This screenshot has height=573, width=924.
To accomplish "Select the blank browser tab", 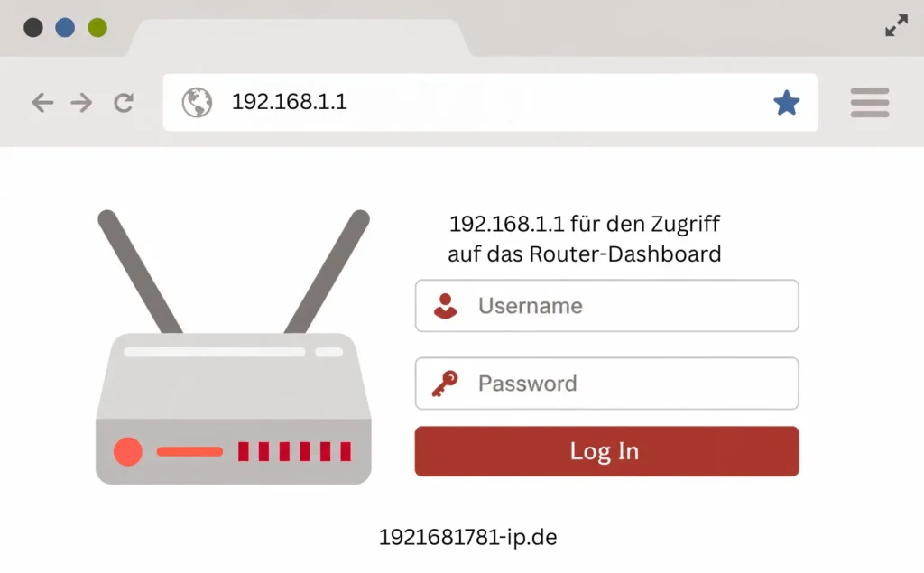I will [x=299, y=38].
